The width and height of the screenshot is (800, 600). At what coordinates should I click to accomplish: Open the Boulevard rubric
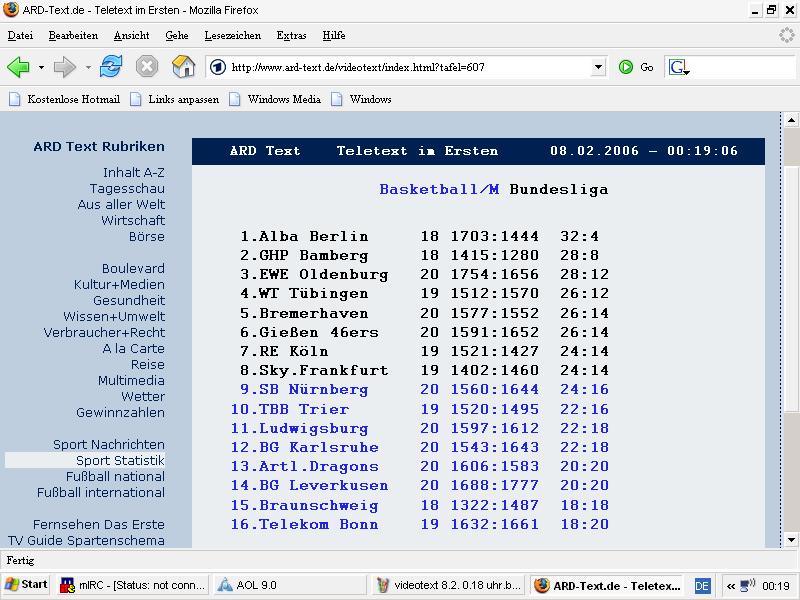(x=133, y=268)
